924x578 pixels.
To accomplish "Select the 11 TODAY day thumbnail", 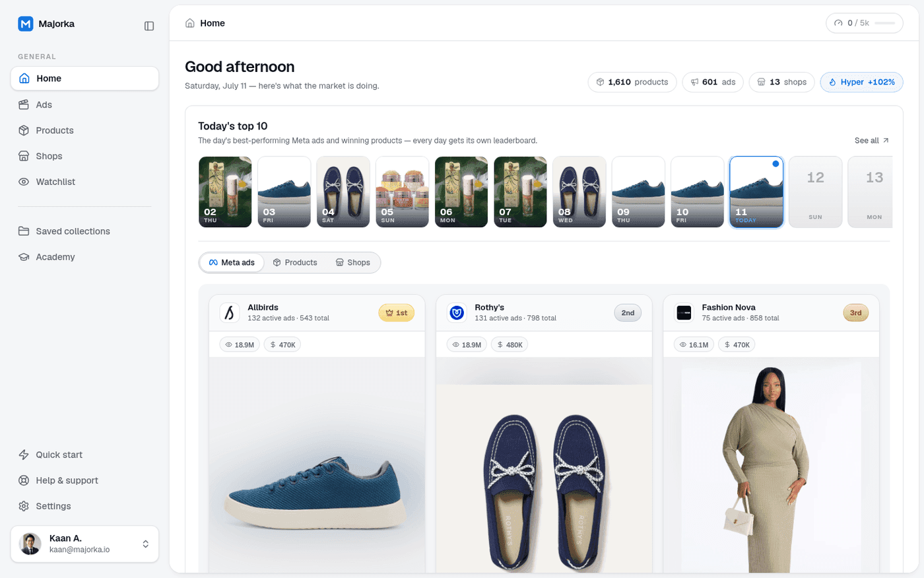I will coord(756,192).
